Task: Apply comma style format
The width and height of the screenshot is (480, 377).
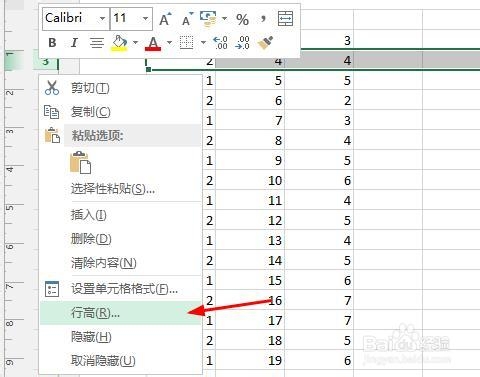Action: (x=263, y=19)
